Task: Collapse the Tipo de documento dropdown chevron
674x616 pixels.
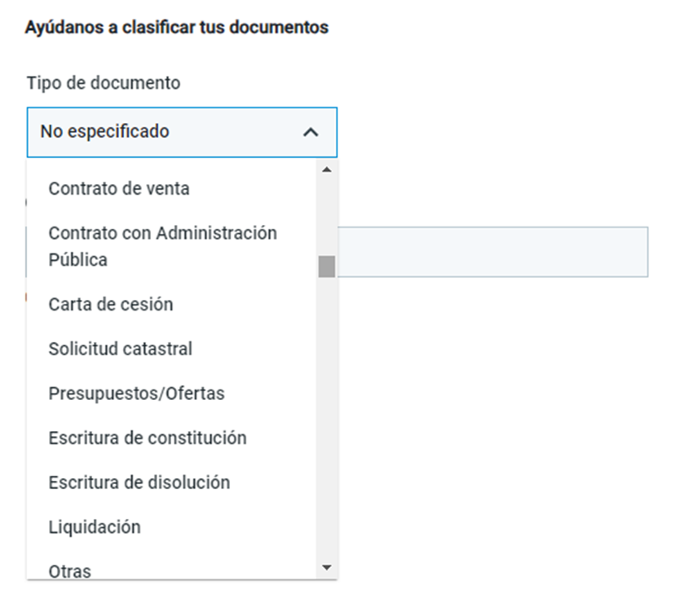Action: pos(311,132)
